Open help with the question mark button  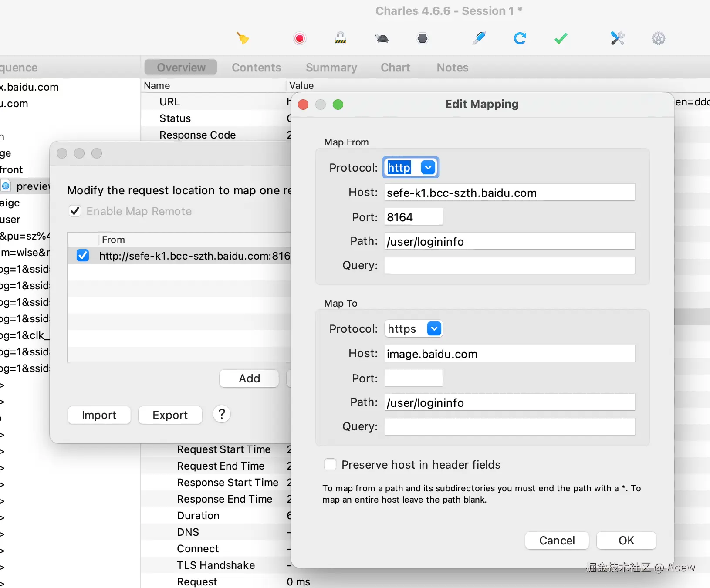[x=222, y=414]
